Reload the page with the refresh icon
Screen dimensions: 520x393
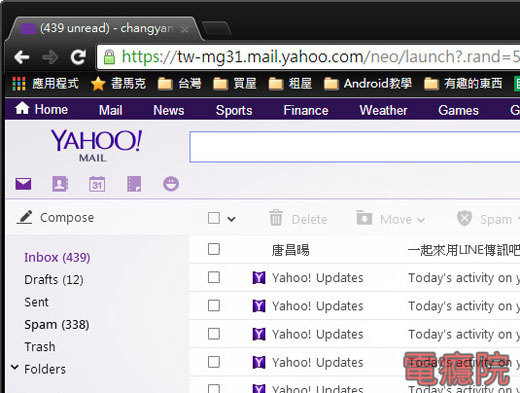pos(78,57)
